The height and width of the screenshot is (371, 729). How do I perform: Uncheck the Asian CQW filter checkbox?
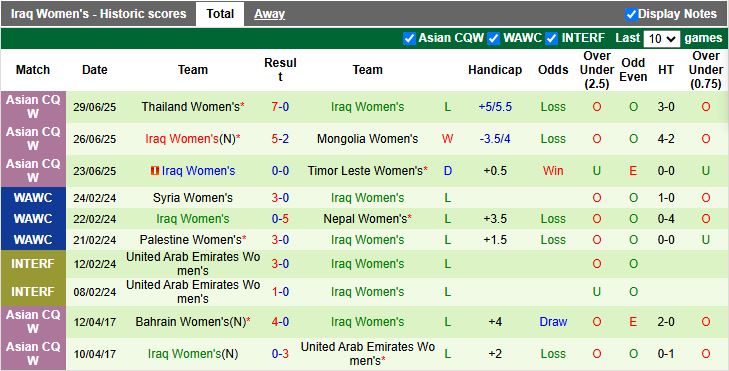pos(409,38)
